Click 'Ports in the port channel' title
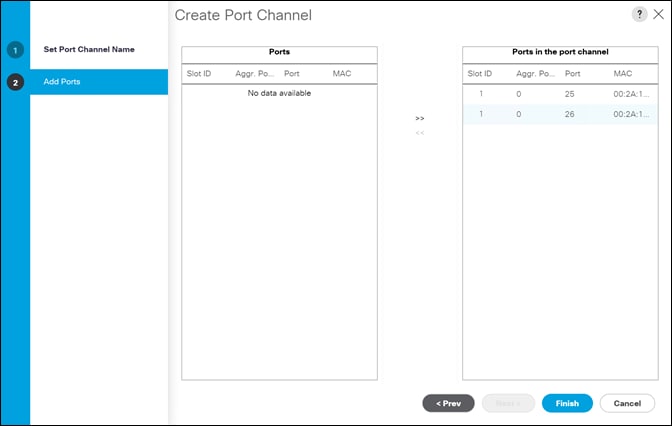This screenshot has height=426, width=672. pyautogui.click(x=560, y=52)
